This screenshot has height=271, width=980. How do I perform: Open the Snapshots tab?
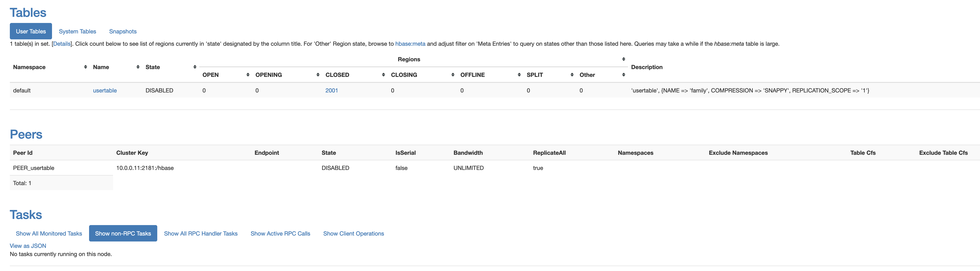122,32
